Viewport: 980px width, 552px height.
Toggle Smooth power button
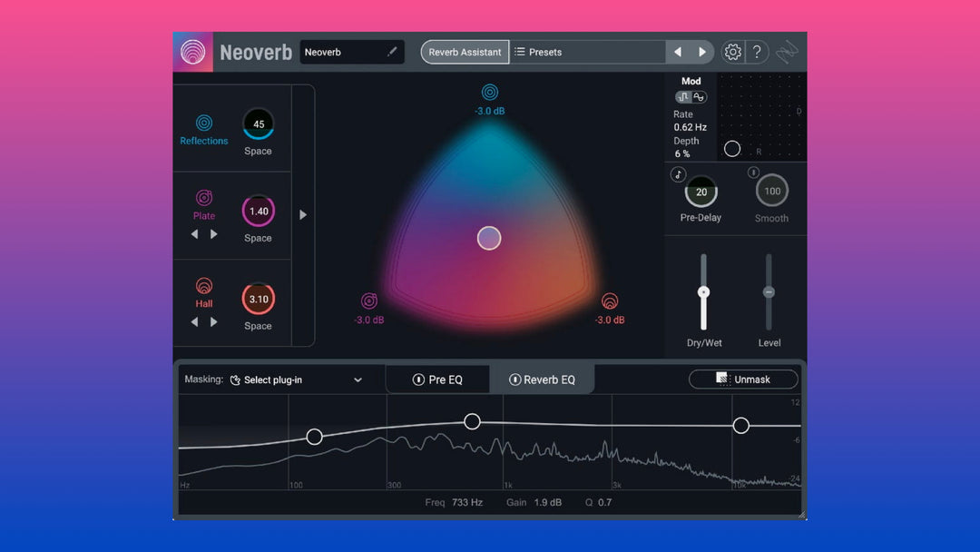pyautogui.click(x=753, y=172)
